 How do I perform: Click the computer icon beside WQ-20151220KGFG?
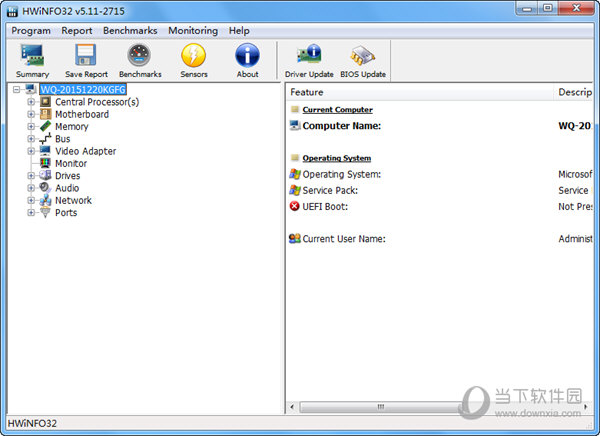[x=31, y=89]
